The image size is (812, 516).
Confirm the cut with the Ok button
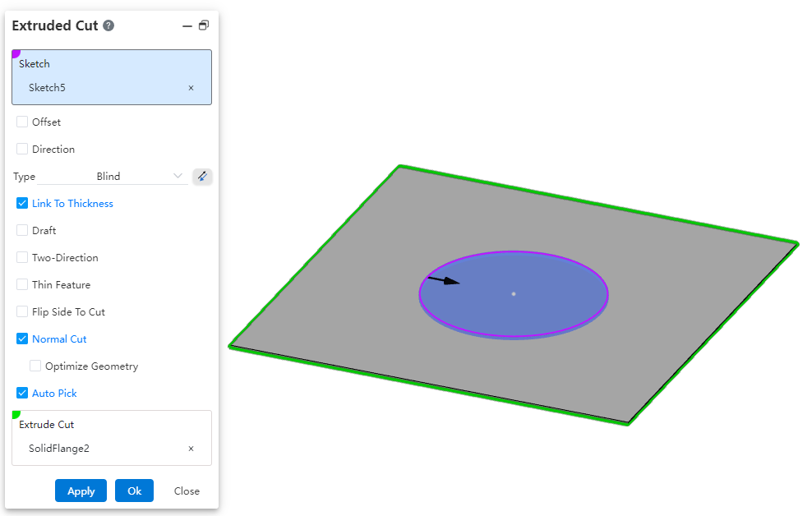pos(134,491)
